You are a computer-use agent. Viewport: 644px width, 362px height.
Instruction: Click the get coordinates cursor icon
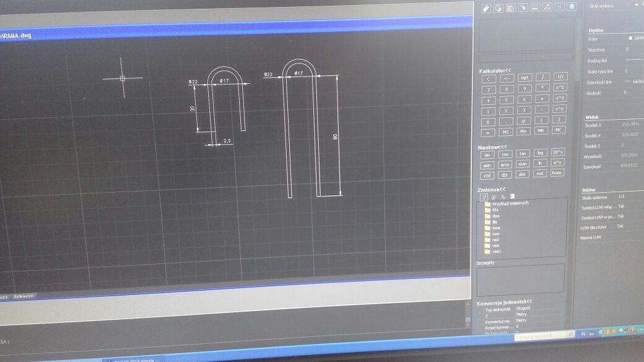(x=523, y=7)
